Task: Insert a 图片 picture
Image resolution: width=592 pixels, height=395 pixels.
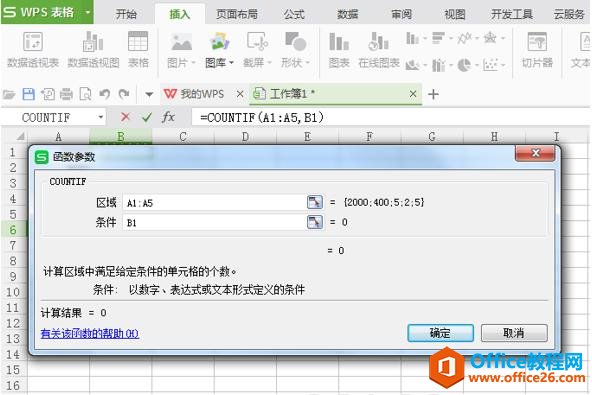Action: click(x=180, y=50)
